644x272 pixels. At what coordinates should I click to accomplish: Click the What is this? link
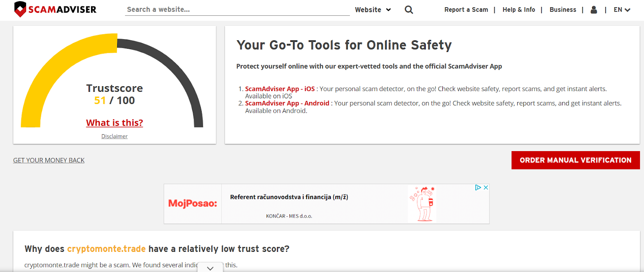coord(115,123)
